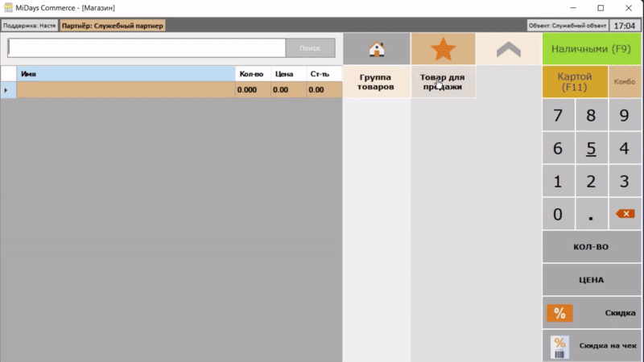Tap the keypad digit 6

pyautogui.click(x=558, y=148)
